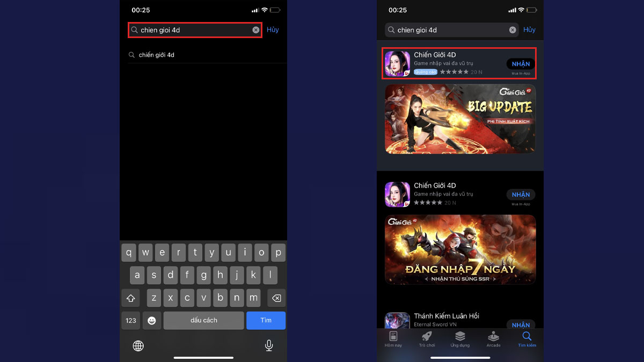Tap the L key
This screenshot has width=644, height=362.
click(270, 275)
